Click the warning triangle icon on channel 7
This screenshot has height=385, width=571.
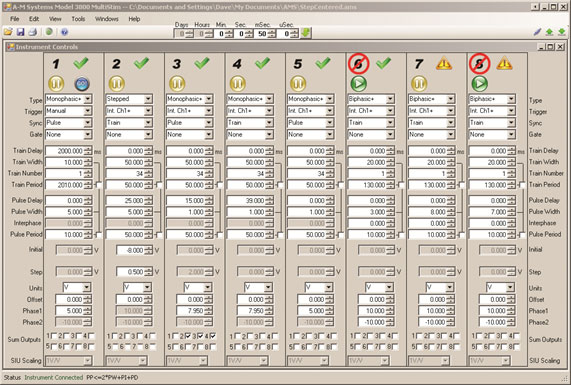[x=444, y=63]
